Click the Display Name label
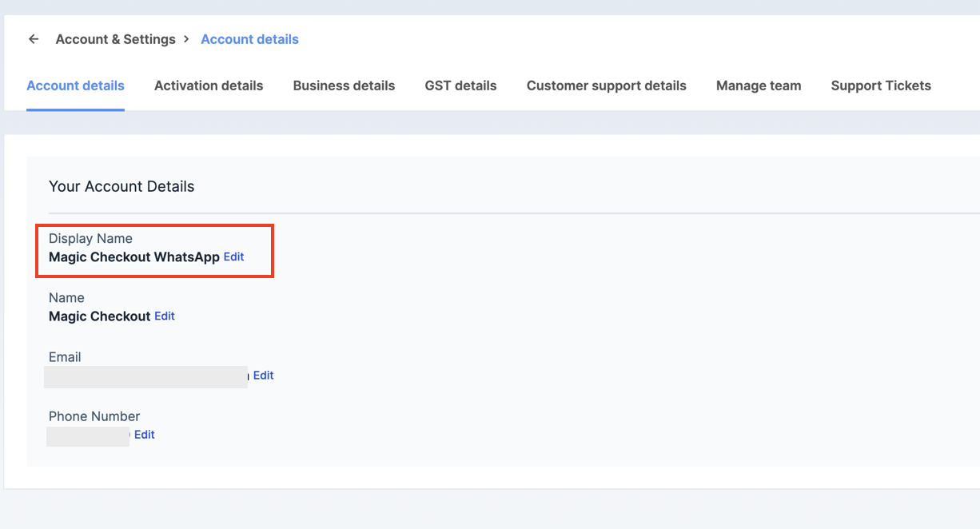The width and height of the screenshot is (980, 529). (x=90, y=238)
